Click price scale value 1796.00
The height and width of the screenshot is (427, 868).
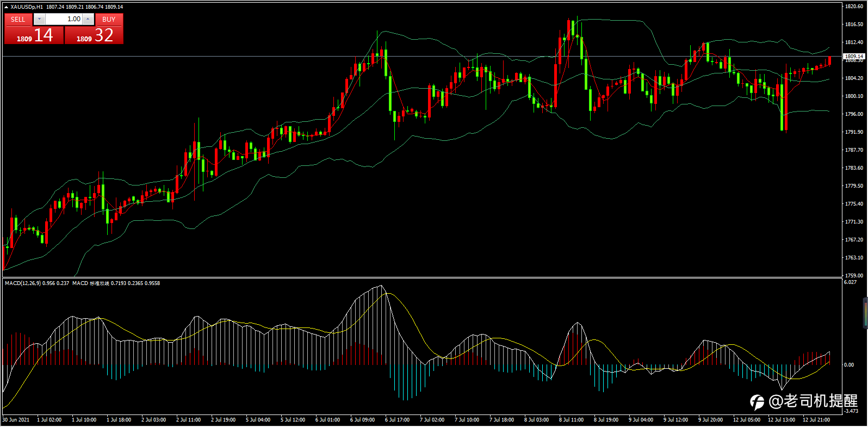[854, 114]
